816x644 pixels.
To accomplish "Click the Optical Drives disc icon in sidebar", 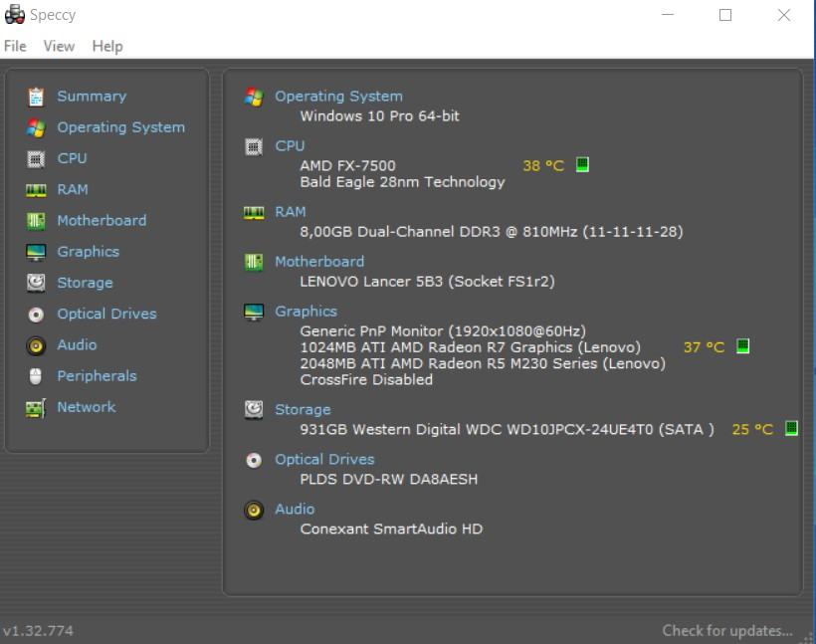I will tap(36, 315).
